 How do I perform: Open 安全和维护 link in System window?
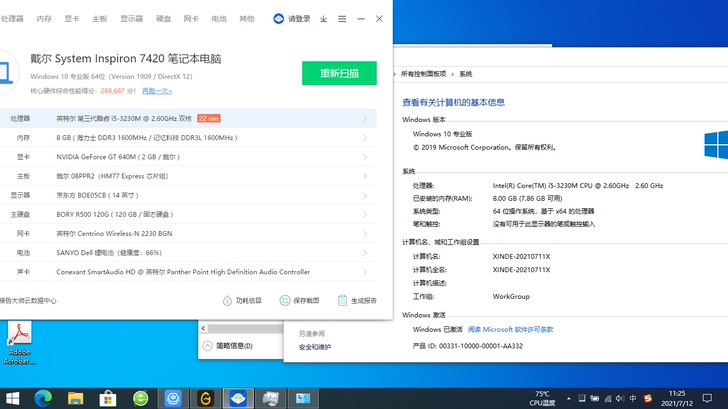(315, 347)
